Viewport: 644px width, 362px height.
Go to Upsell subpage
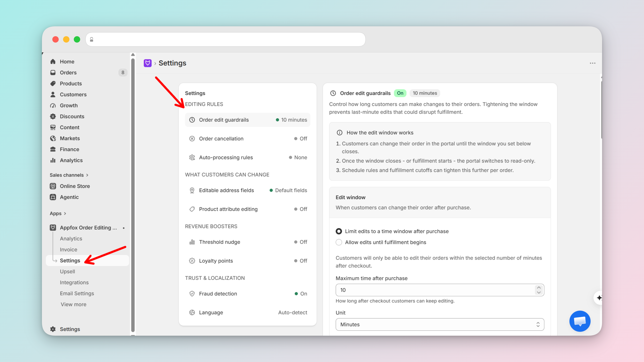pyautogui.click(x=67, y=271)
